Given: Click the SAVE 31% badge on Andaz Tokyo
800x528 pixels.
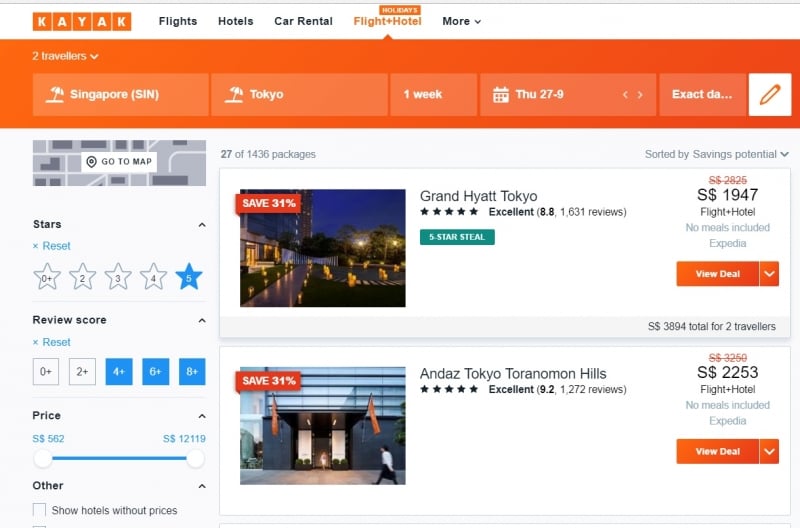Looking at the screenshot, I should pyautogui.click(x=268, y=381).
